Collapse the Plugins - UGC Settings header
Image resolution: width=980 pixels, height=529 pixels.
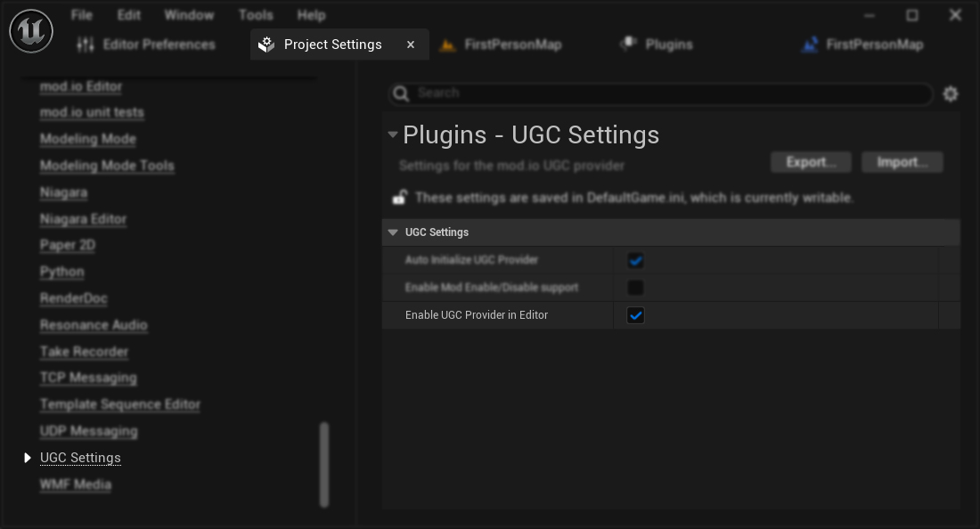point(393,134)
